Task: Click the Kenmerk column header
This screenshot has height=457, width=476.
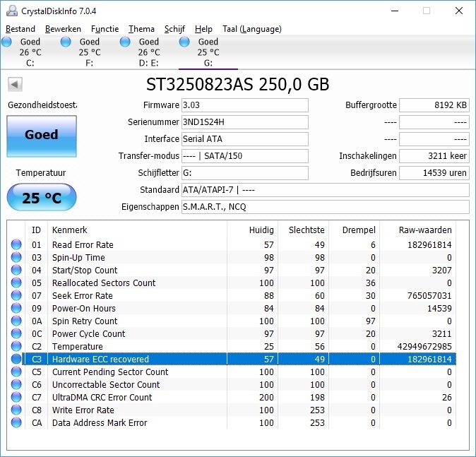Action: [x=69, y=230]
